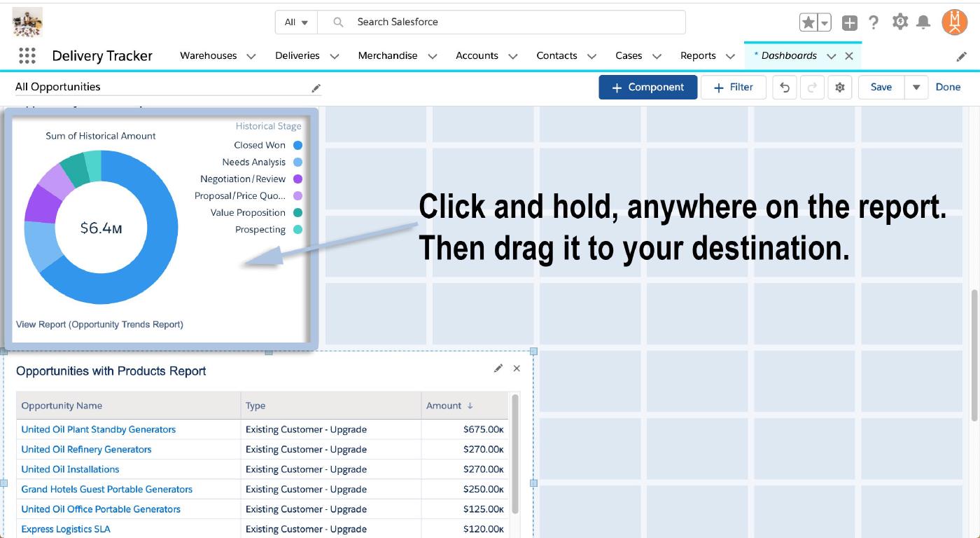Open the Accounts tab

tap(476, 56)
